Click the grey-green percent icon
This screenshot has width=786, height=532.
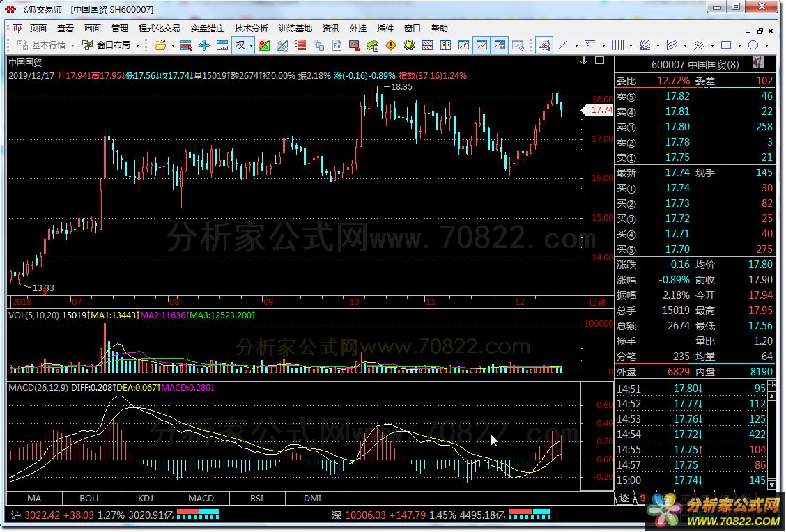point(282,45)
